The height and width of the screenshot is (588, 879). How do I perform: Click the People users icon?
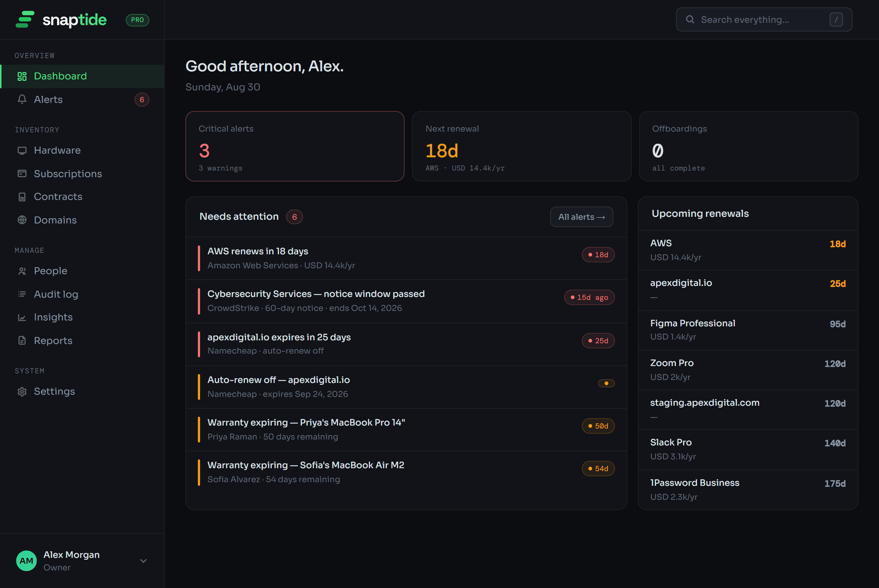tap(22, 271)
